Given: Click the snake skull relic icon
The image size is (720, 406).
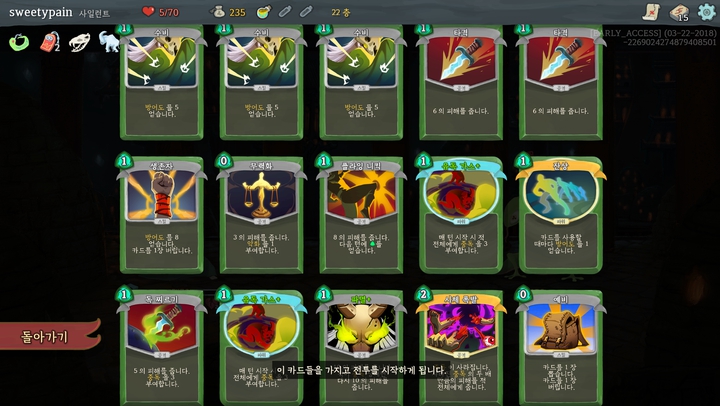Looking at the screenshot, I should click(79, 43).
